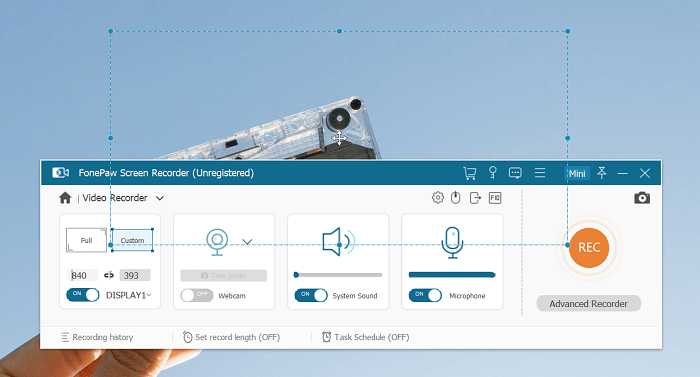Adjust the Microphone volume slider
This screenshot has width=700, height=377.
[x=452, y=275]
